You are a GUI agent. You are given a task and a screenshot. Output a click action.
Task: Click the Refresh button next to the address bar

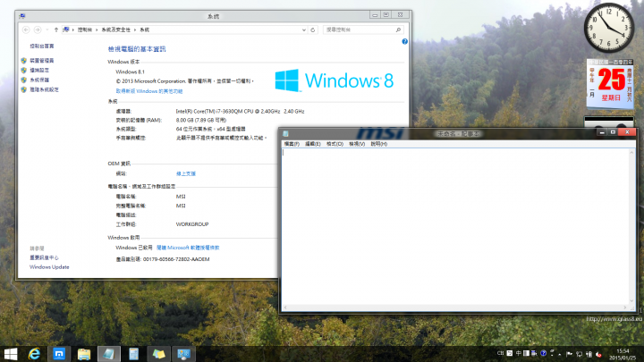(313, 30)
